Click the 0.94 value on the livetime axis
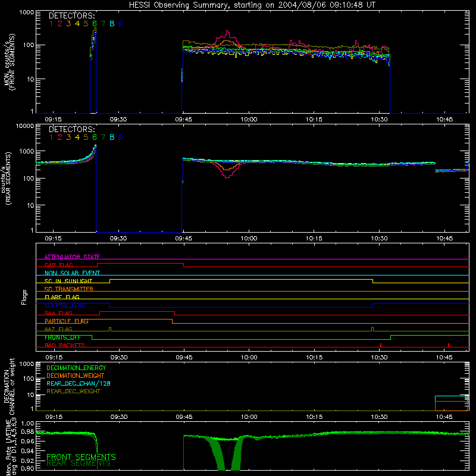 (28, 450)
